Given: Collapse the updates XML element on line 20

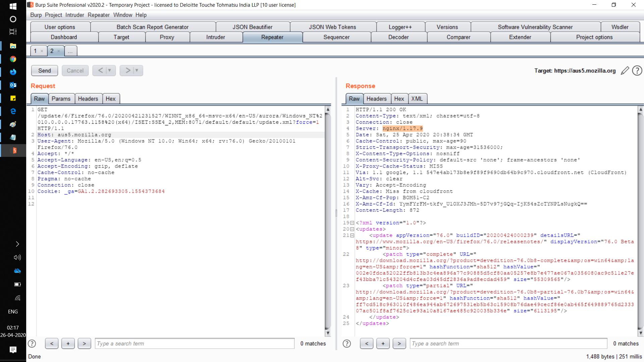Looking at the screenshot, I should (352, 229).
